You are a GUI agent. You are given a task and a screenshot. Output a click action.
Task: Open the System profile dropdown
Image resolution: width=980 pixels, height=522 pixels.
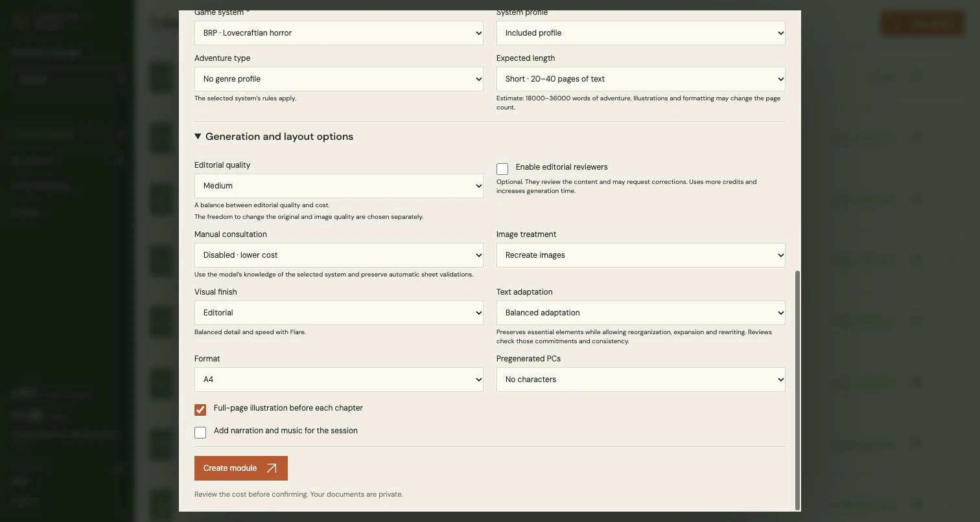[640, 33]
